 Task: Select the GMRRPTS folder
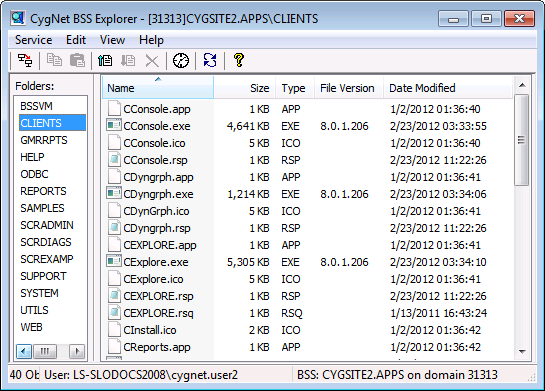click(x=44, y=140)
